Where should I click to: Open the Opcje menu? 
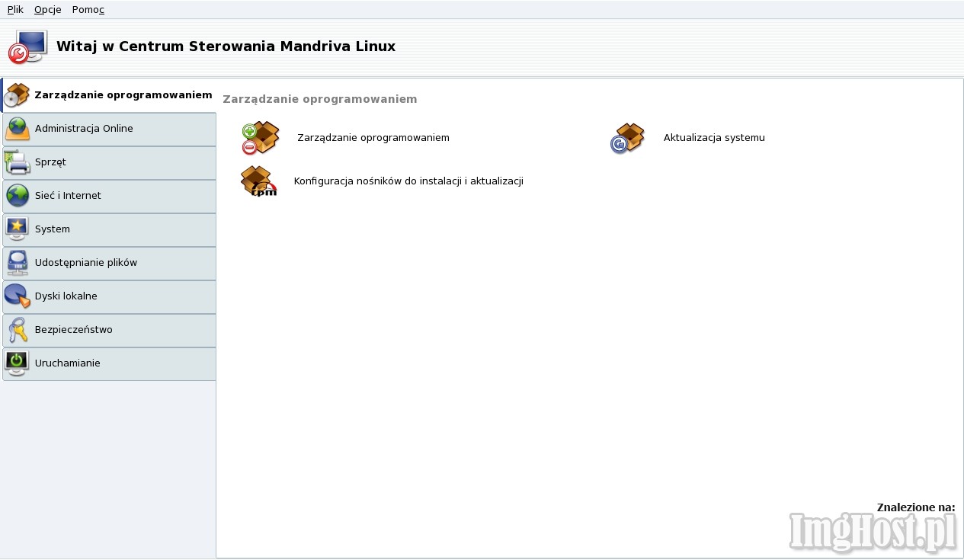pos(47,9)
